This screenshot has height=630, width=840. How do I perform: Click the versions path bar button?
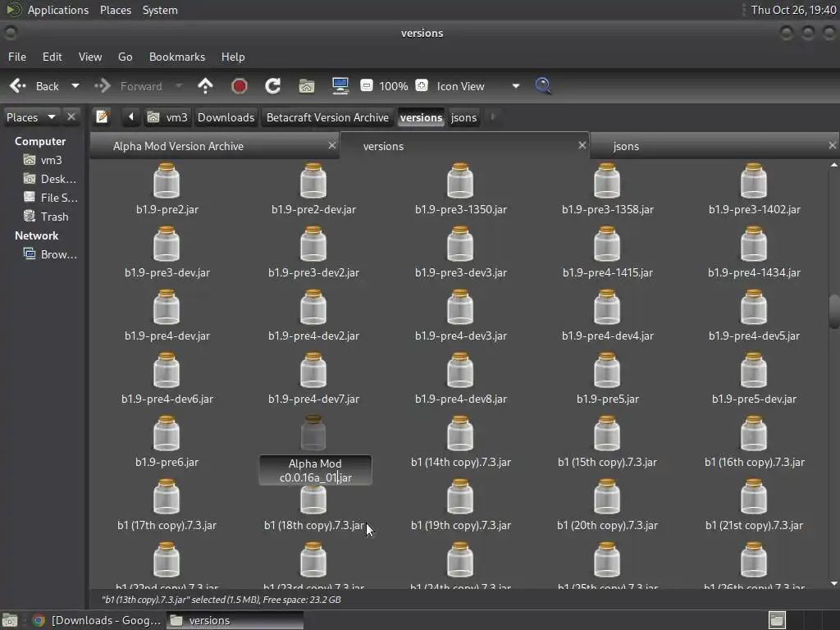(x=421, y=117)
